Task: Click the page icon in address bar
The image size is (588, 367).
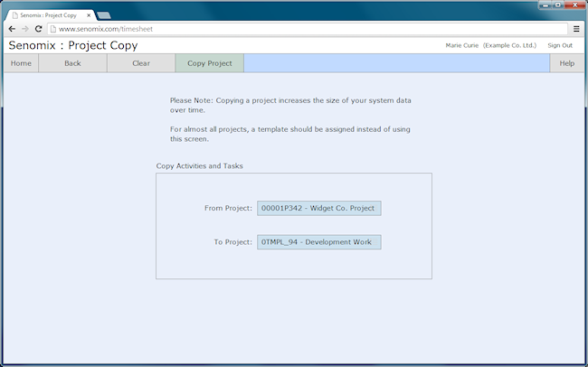Action: (x=53, y=29)
